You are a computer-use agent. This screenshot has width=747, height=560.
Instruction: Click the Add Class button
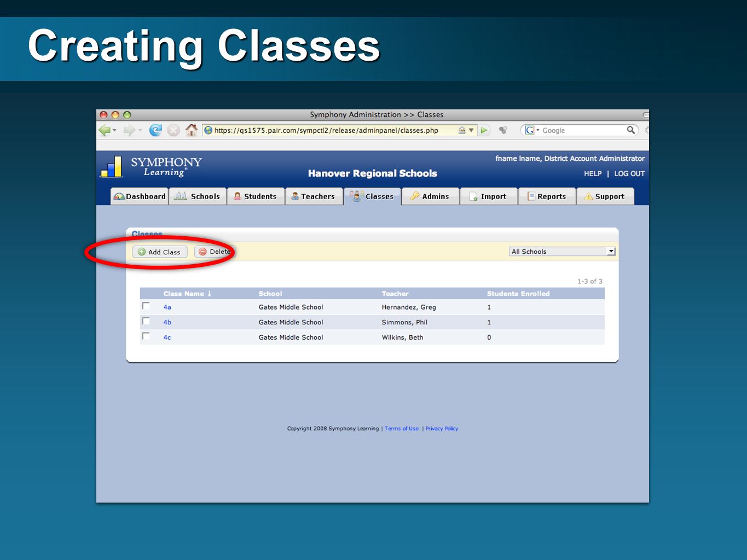tap(160, 252)
